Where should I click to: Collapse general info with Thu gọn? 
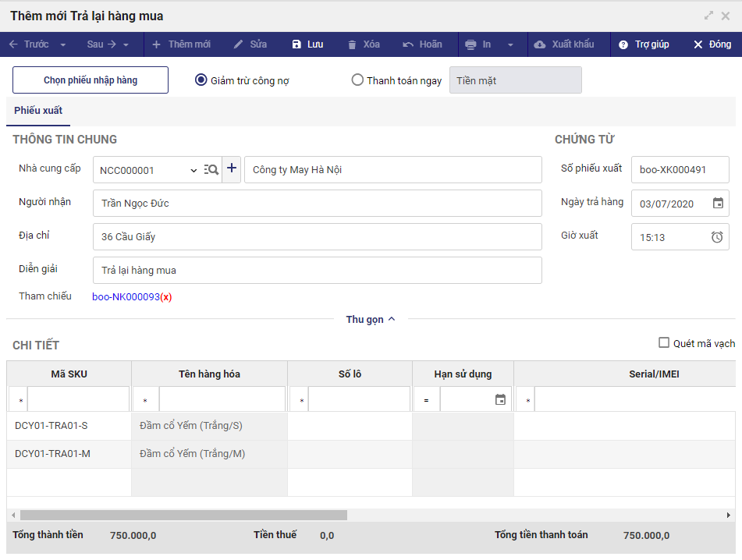pos(371,319)
